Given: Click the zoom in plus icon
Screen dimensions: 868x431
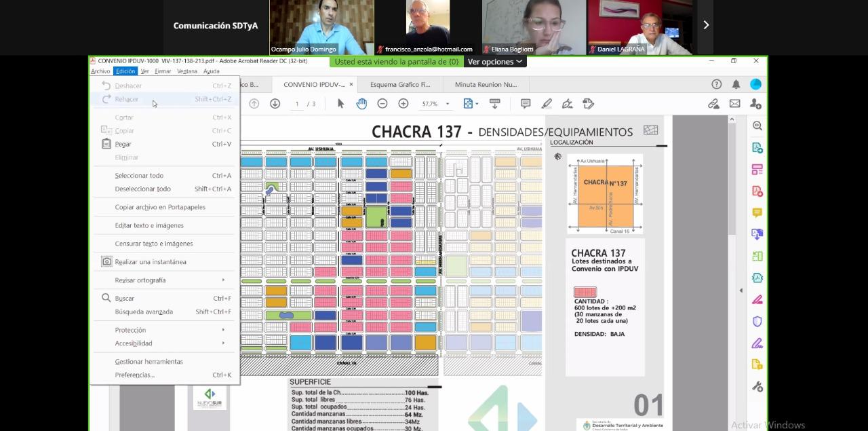Looking at the screenshot, I should [403, 104].
